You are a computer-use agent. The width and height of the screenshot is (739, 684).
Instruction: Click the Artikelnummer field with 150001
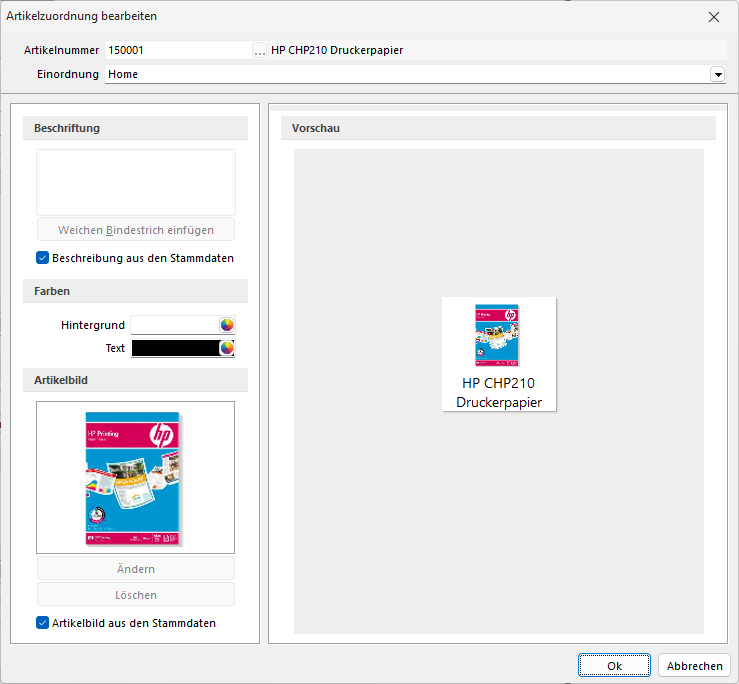tap(178, 50)
